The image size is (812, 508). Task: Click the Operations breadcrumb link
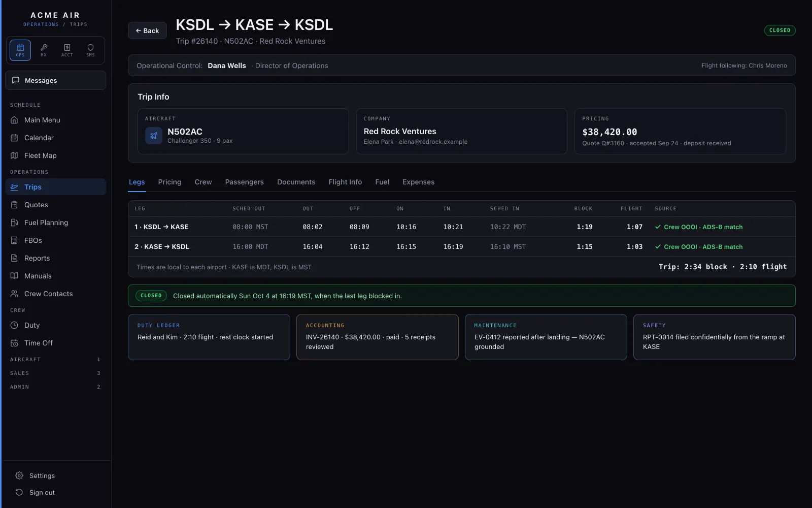coord(41,24)
